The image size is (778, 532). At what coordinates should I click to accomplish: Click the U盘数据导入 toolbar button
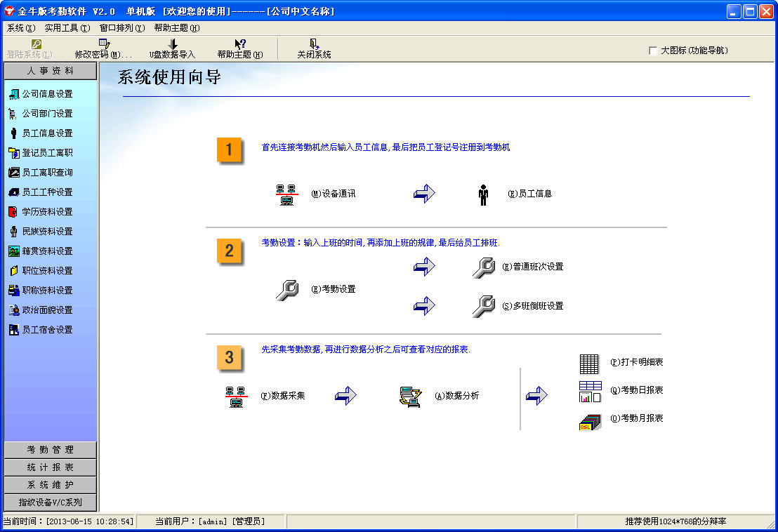click(172, 48)
